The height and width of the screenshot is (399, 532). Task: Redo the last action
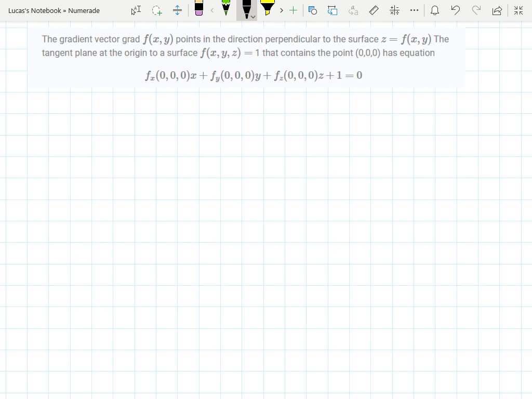point(476,10)
